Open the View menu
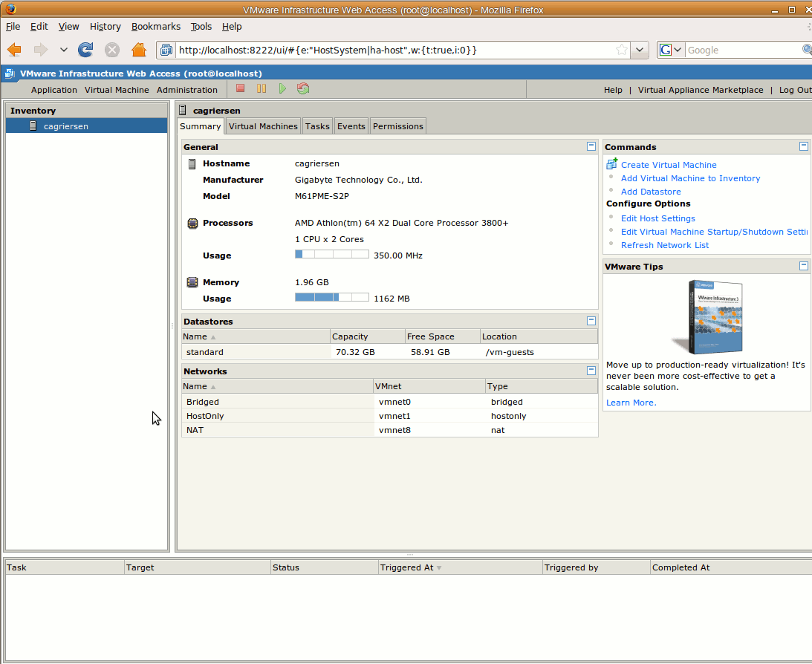This screenshot has width=812, height=664. pyautogui.click(x=68, y=27)
